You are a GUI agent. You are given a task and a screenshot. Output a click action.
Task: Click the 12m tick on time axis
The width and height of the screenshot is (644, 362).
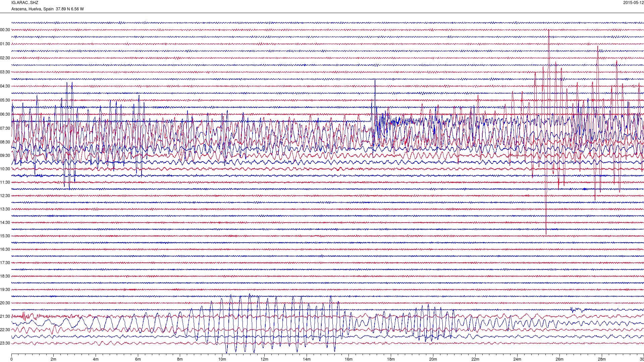point(264,359)
